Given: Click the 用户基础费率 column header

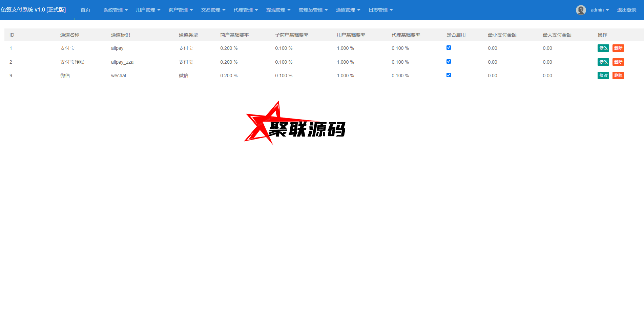Looking at the screenshot, I should point(351,35).
